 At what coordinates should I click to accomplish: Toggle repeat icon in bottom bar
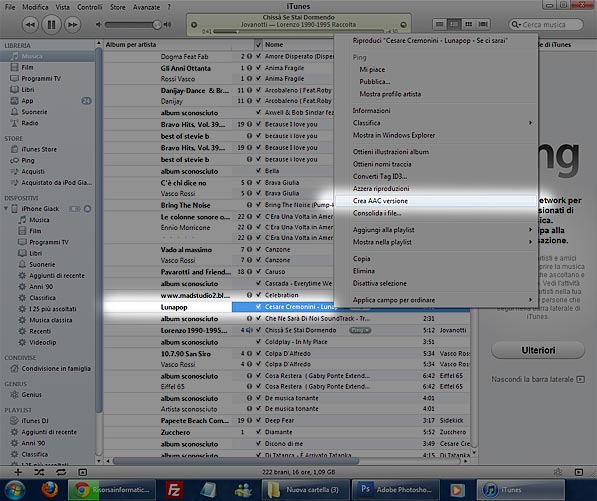coord(61,472)
